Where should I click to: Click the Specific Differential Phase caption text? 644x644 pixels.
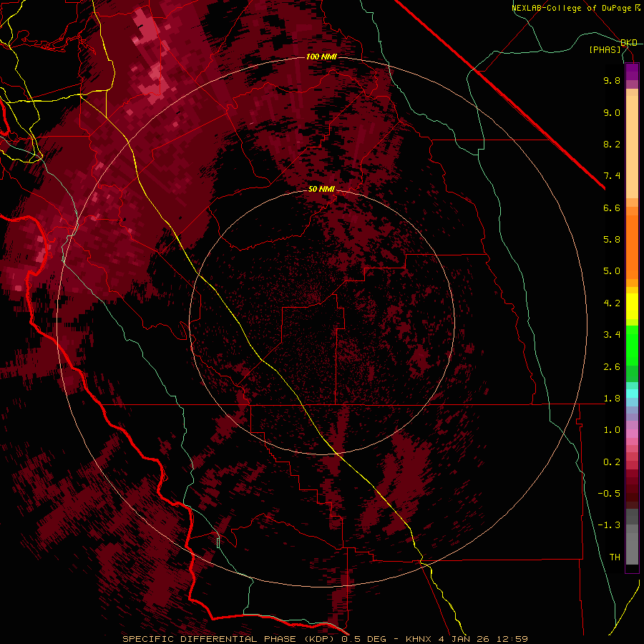325,639
